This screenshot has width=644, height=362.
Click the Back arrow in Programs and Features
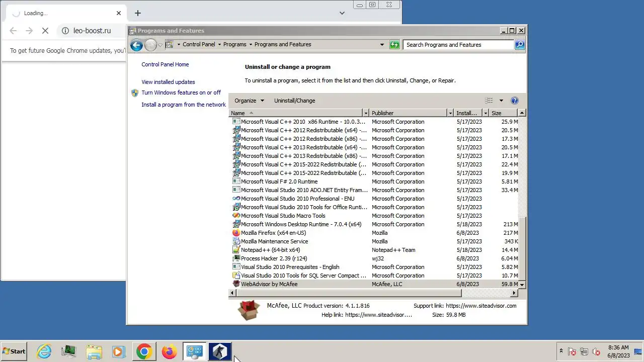coord(136,45)
